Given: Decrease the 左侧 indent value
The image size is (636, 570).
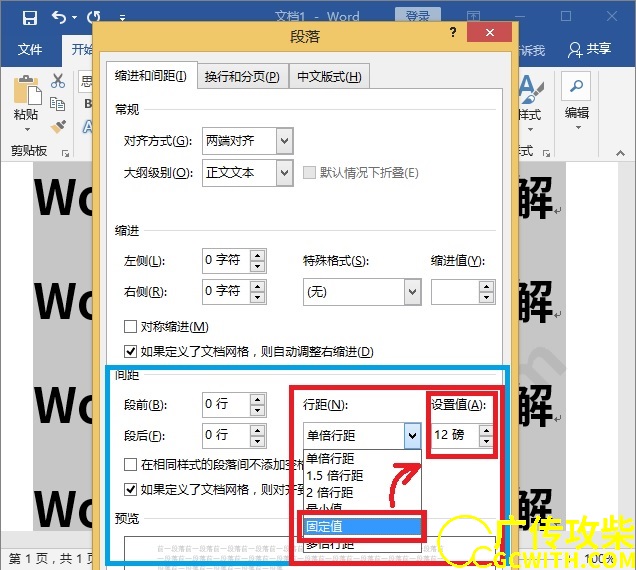Looking at the screenshot, I should click(258, 267).
